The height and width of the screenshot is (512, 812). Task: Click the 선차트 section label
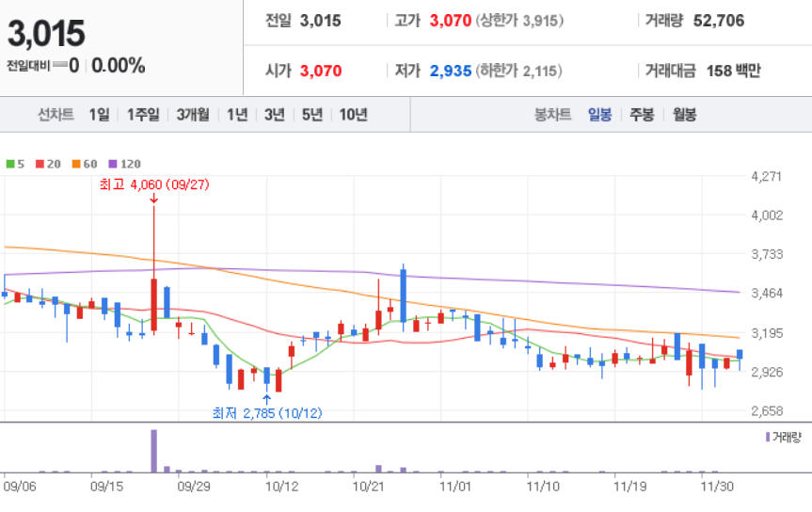click(x=56, y=114)
